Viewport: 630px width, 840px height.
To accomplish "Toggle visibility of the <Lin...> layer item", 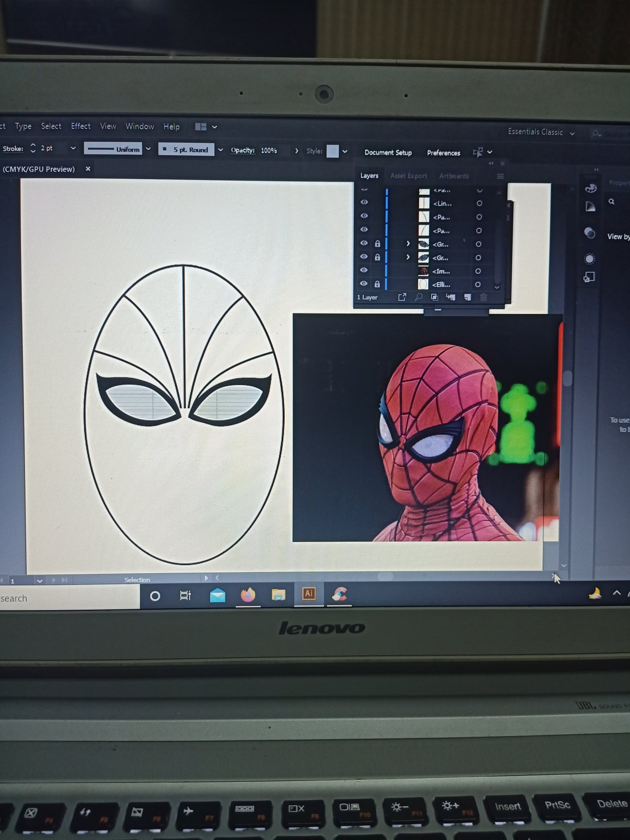I will point(364,202).
